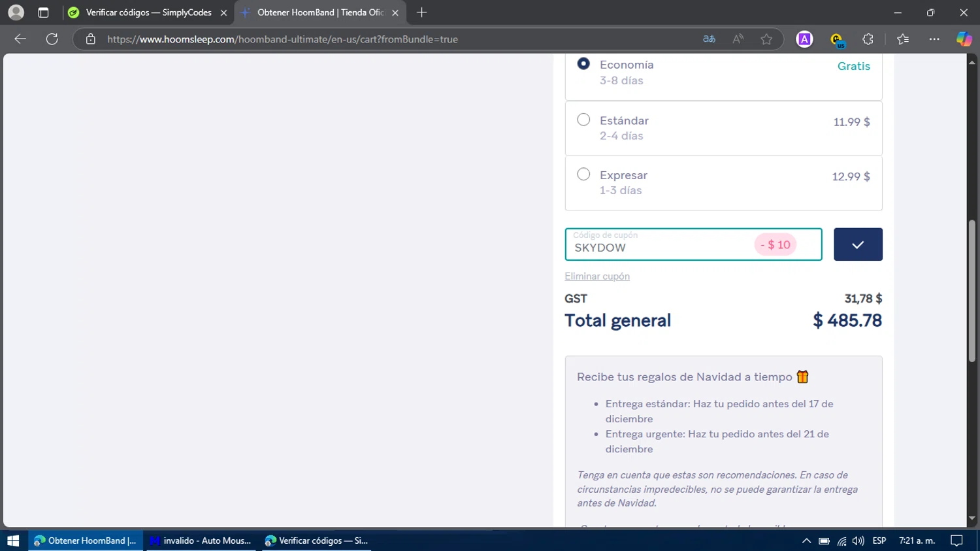Click scrollbar up arrow
The width and height of the screenshot is (980, 551).
[972, 62]
